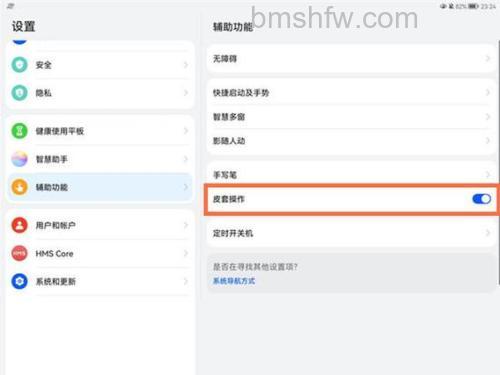This screenshot has width=500, height=375.
Task: Open the 隐私 settings category
Action: pyautogui.click(x=99, y=93)
